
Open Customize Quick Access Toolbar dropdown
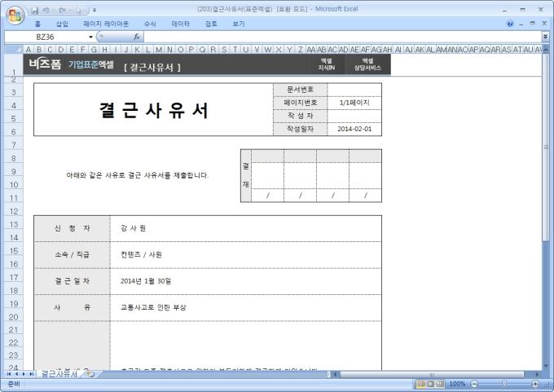(95, 11)
